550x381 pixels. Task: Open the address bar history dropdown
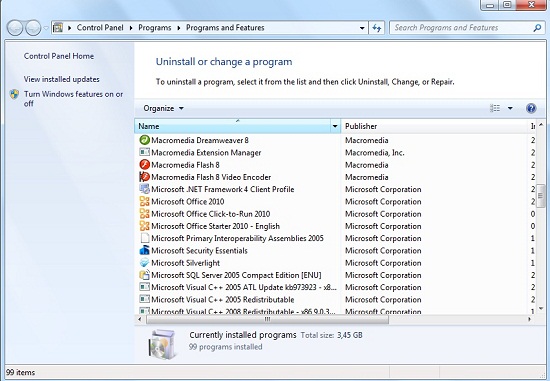tap(362, 28)
